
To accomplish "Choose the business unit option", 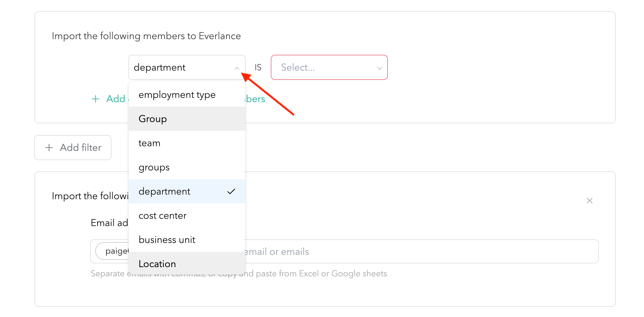I will point(187,240).
